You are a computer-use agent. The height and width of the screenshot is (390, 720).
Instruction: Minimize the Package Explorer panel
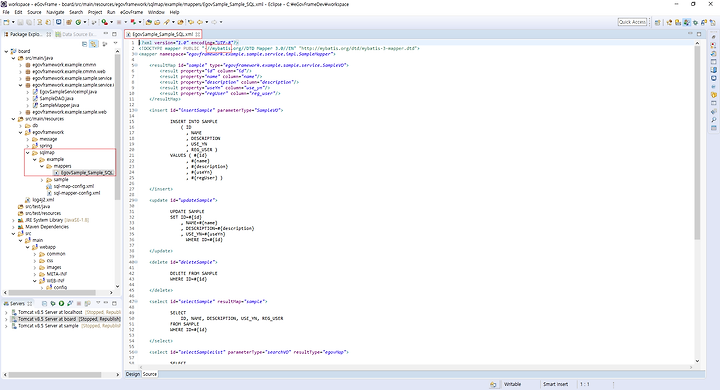click(x=106, y=34)
